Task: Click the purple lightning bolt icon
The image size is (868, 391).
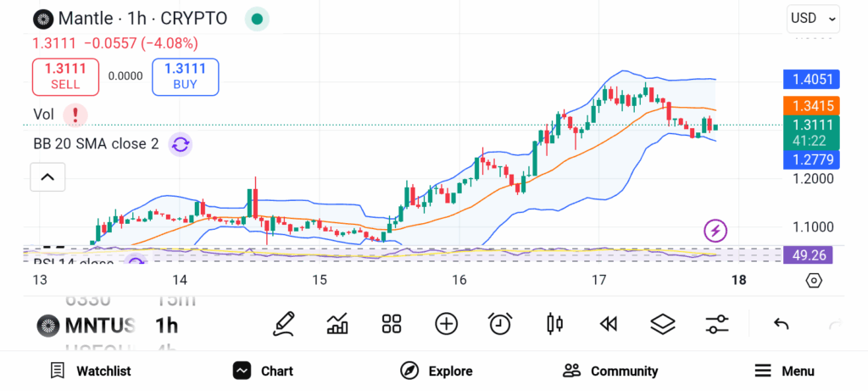Action: click(715, 231)
